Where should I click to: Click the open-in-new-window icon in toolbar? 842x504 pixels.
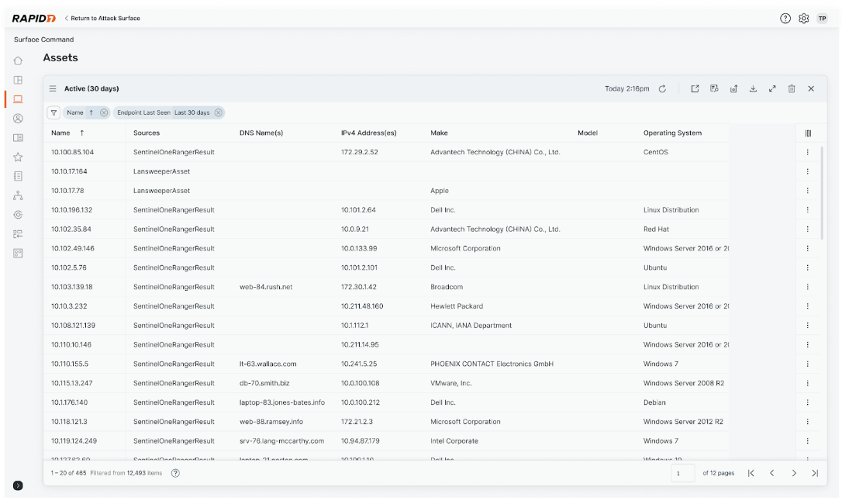(x=695, y=89)
